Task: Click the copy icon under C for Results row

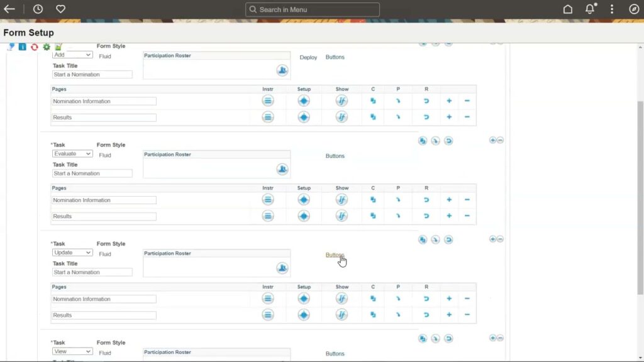Action: tap(373, 117)
